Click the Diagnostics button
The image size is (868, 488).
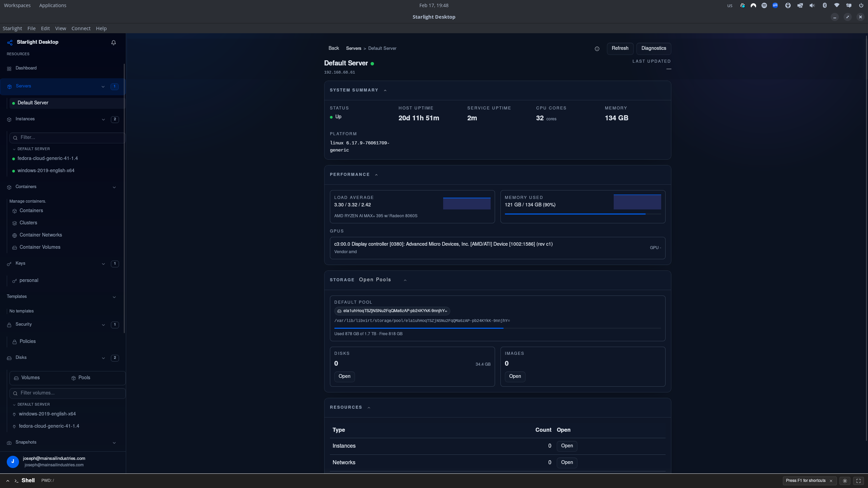click(x=654, y=48)
